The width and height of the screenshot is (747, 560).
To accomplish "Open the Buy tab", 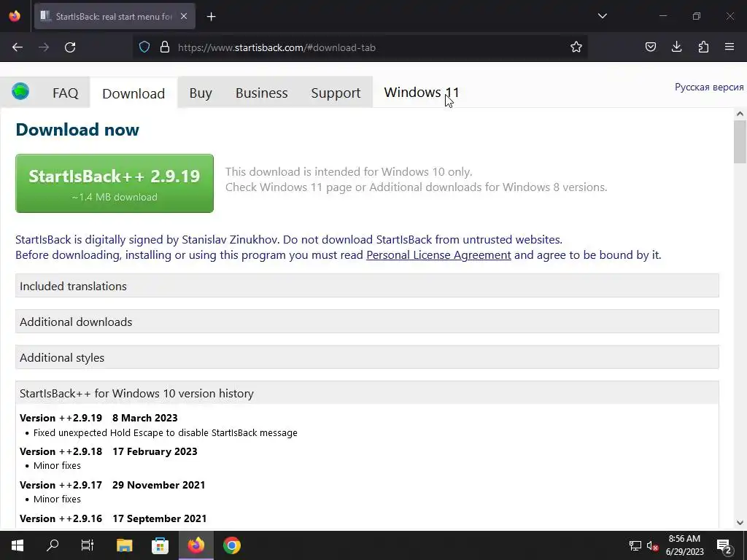I will (x=201, y=93).
